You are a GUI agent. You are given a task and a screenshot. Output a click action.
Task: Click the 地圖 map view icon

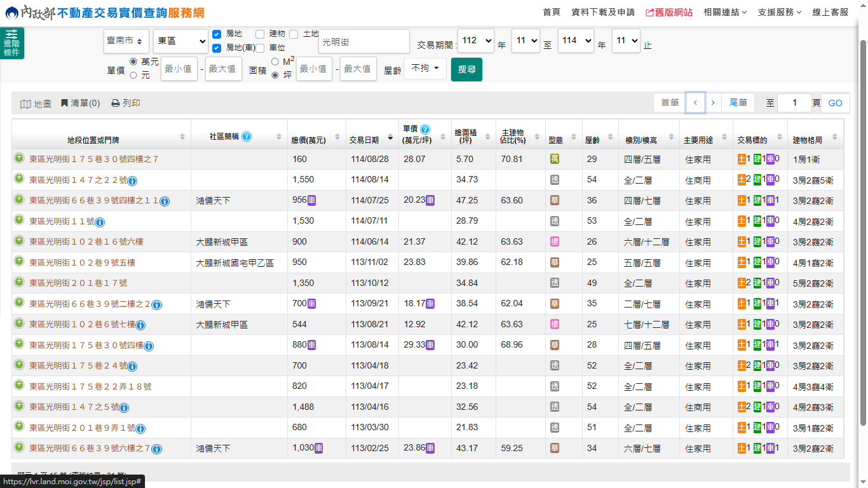click(25, 104)
